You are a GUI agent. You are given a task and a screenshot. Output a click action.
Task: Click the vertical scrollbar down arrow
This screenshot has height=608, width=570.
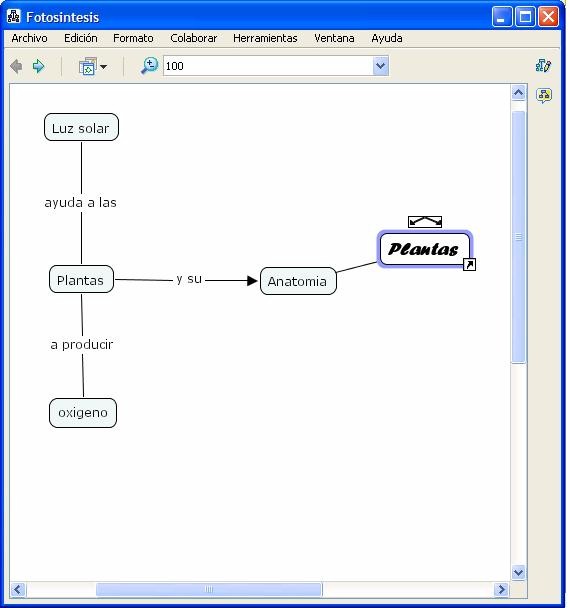518,572
